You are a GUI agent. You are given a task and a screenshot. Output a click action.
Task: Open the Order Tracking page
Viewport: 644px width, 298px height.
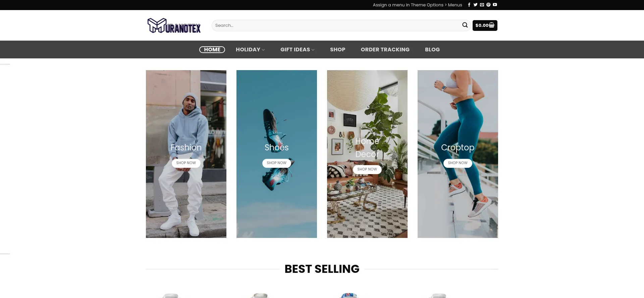385,50
